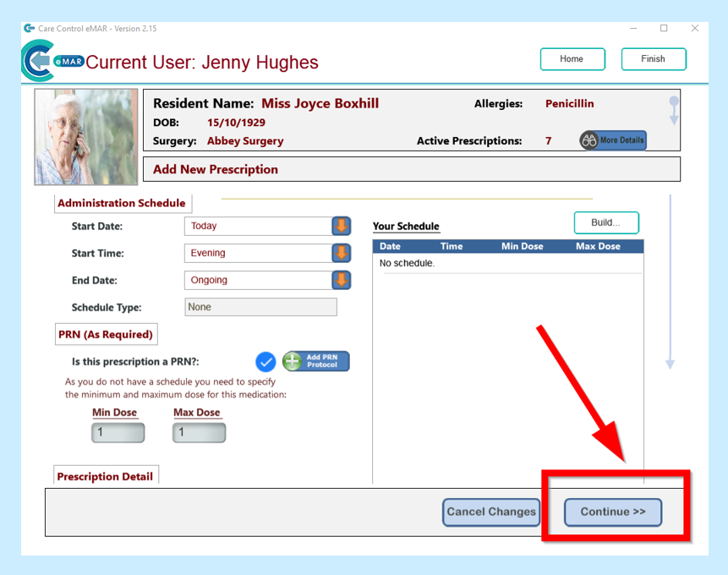Click the Home button
This screenshot has height=575, width=728.
(572, 59)
